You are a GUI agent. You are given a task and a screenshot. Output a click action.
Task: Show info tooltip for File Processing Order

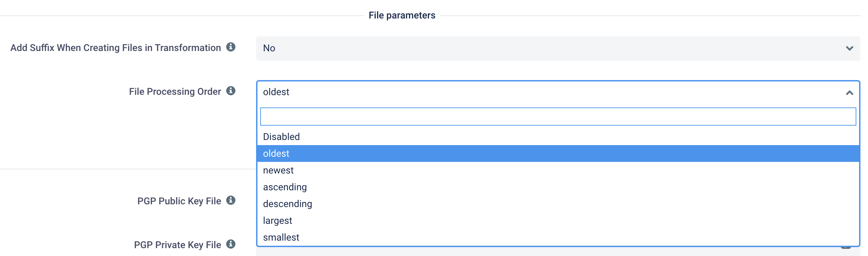(x=231, y=91)
